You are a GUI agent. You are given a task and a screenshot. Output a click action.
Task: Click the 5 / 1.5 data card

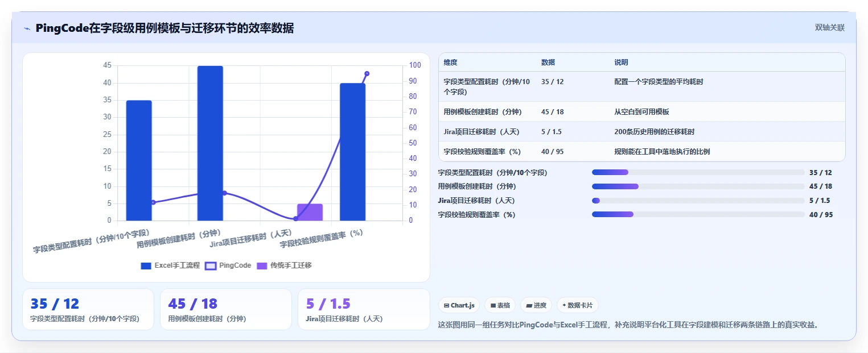(x=364, y=309)
